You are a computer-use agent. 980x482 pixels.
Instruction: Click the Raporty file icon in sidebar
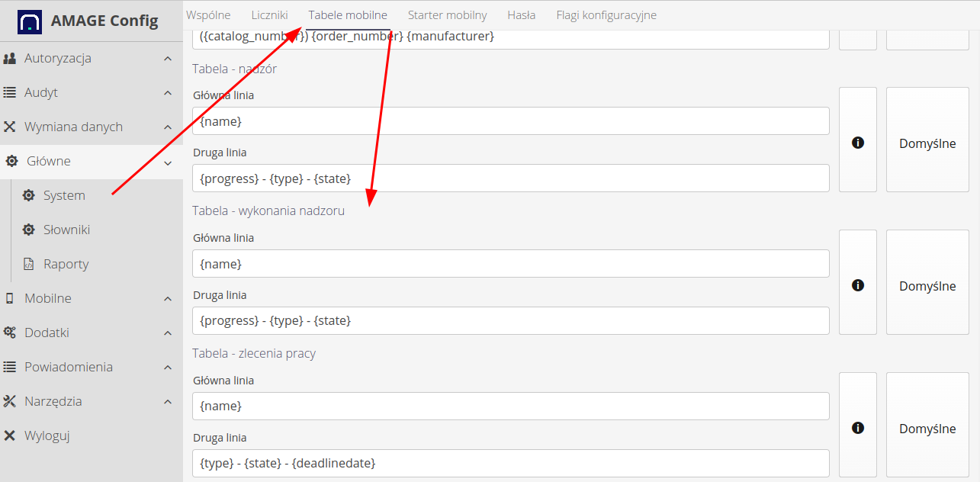(29, 264)
